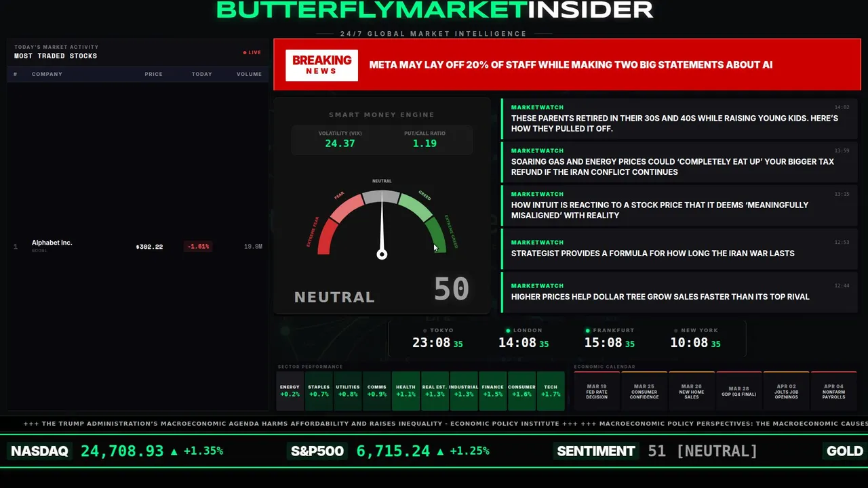Viewport: 868px width, 488px height.
Task: Click the NASDAQ value 24,708.93
Action: [122, 451]
